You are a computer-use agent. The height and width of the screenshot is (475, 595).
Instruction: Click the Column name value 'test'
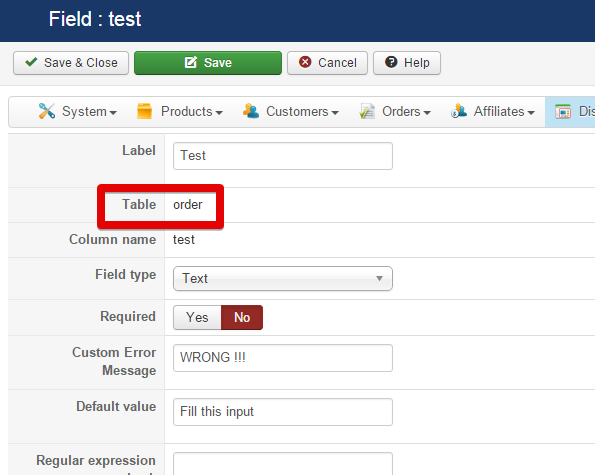pyautogui.click(x=184, y=240)
